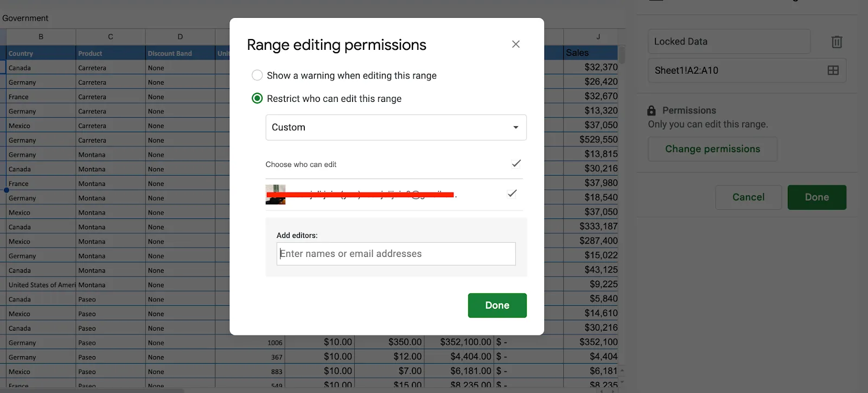Click the Discount Band header cell
This screenshot has height=393, width=868.
[180, 53]
